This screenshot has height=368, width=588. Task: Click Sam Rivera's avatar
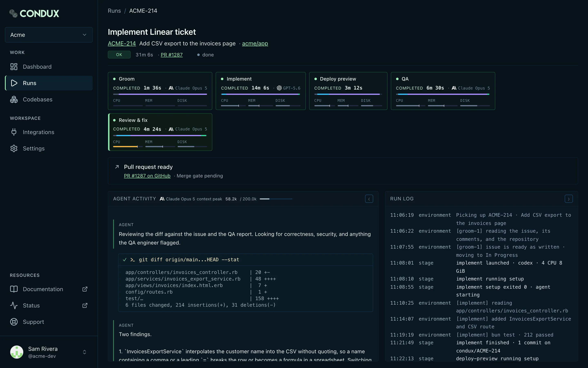pos(17,352)
